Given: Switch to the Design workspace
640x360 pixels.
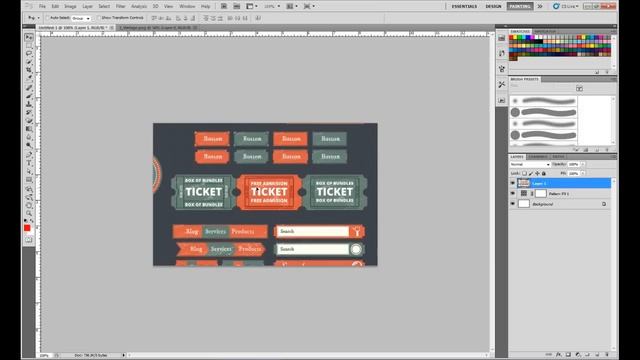Looking at the screenshot, I should click(x=493, y=7).
